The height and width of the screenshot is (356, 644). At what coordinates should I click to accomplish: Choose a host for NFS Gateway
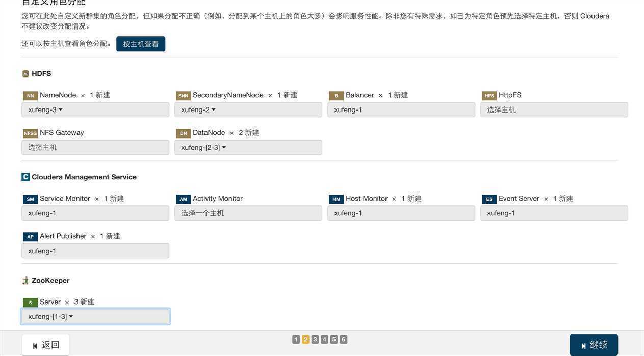(95, 147)
